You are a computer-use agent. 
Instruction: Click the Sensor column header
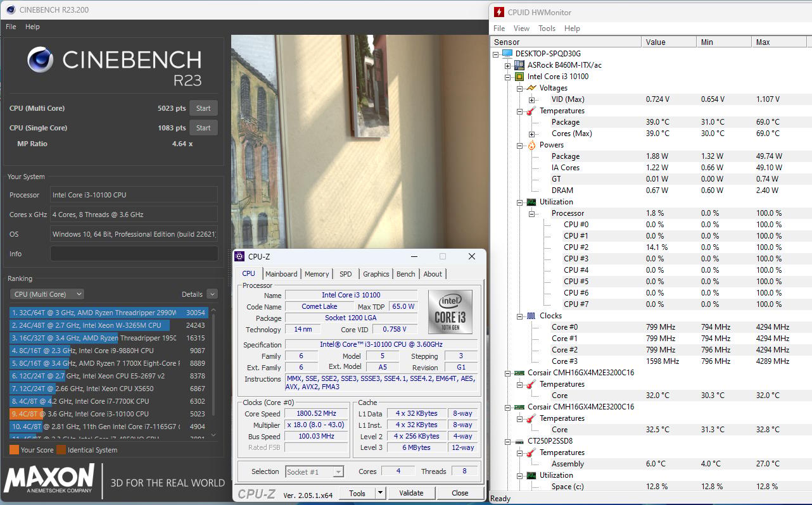click(566, 42)
